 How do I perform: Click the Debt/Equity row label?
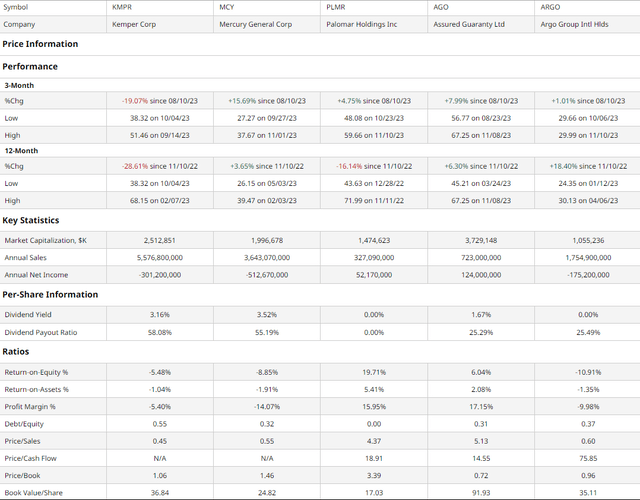pos(24,424)
